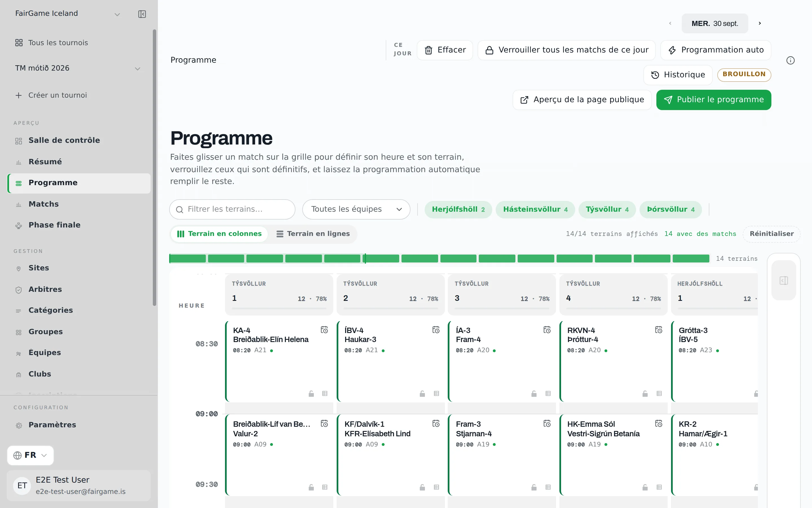Toggle lock on ÍA-3 Fram-4 match
The height and width of the screenshot is (508, 812).
534,393
